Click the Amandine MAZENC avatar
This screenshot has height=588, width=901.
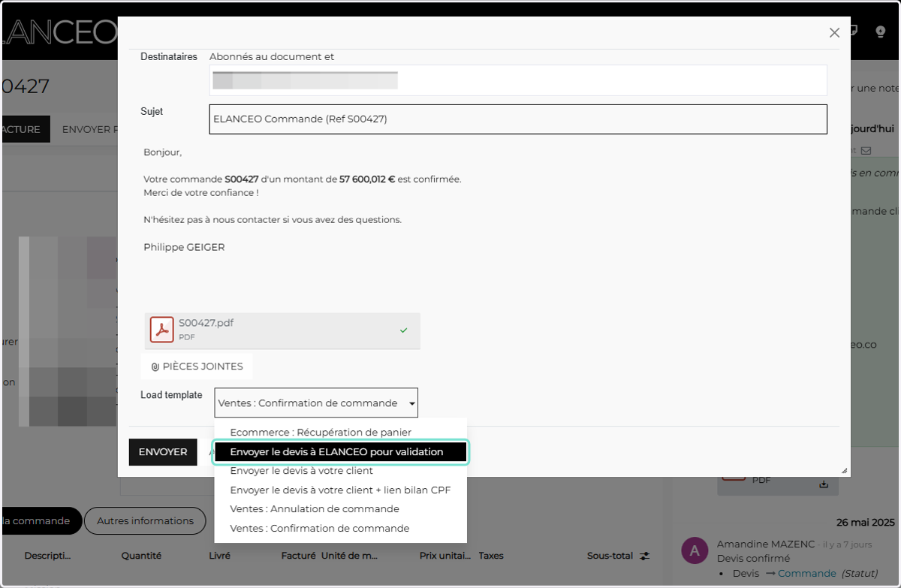(695, 550)
